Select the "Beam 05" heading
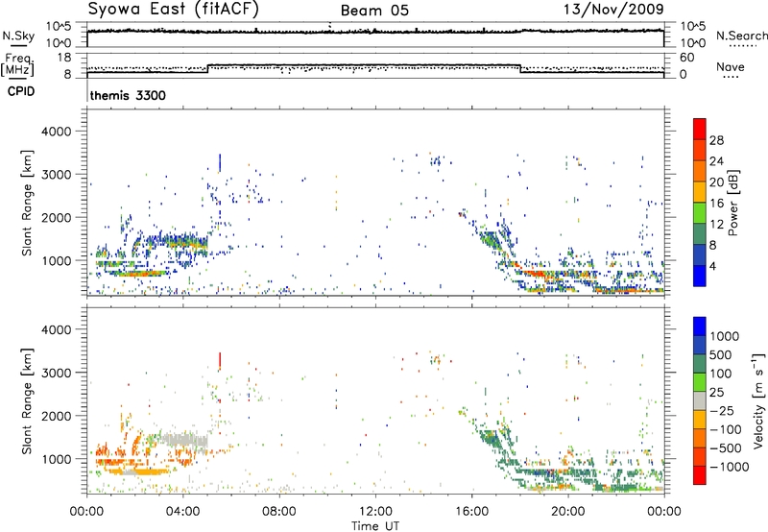This screenshot has height=532, width=768. point(374,11)
